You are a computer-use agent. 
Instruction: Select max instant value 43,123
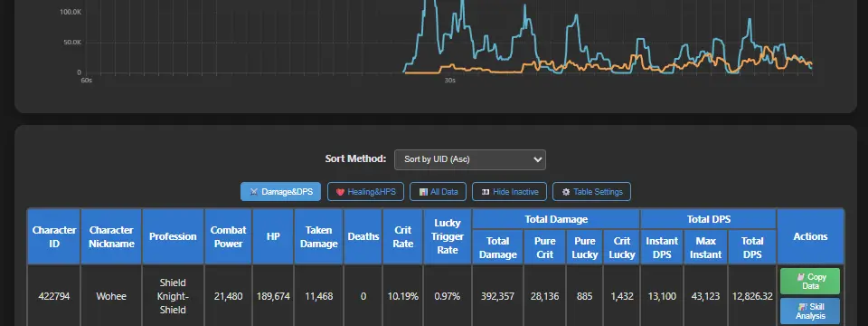[x=705, y=296]
